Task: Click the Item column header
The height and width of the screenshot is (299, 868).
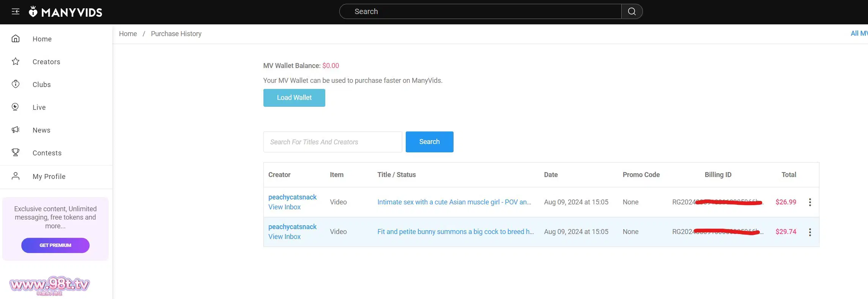Action: click(337, 175)
